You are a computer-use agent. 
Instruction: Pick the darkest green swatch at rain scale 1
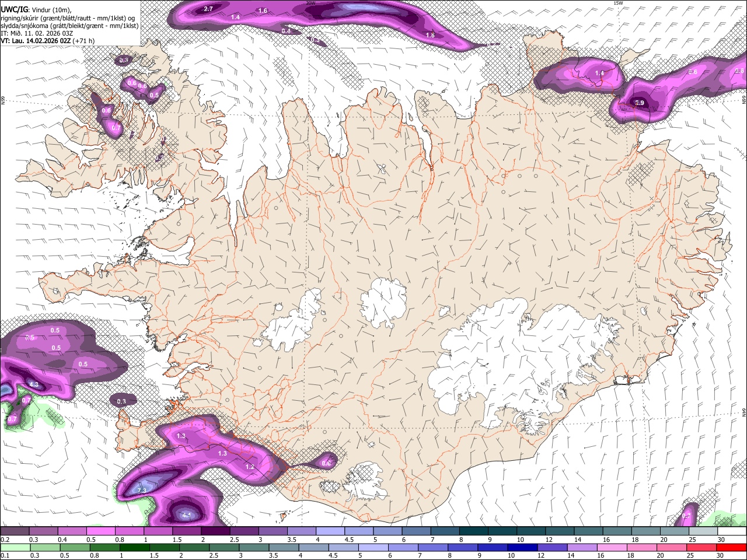[134, 547]
